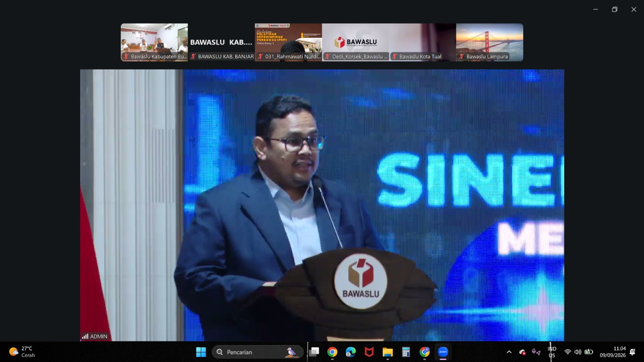
Task: Open Task View from the taskbar
Action: 314,352
